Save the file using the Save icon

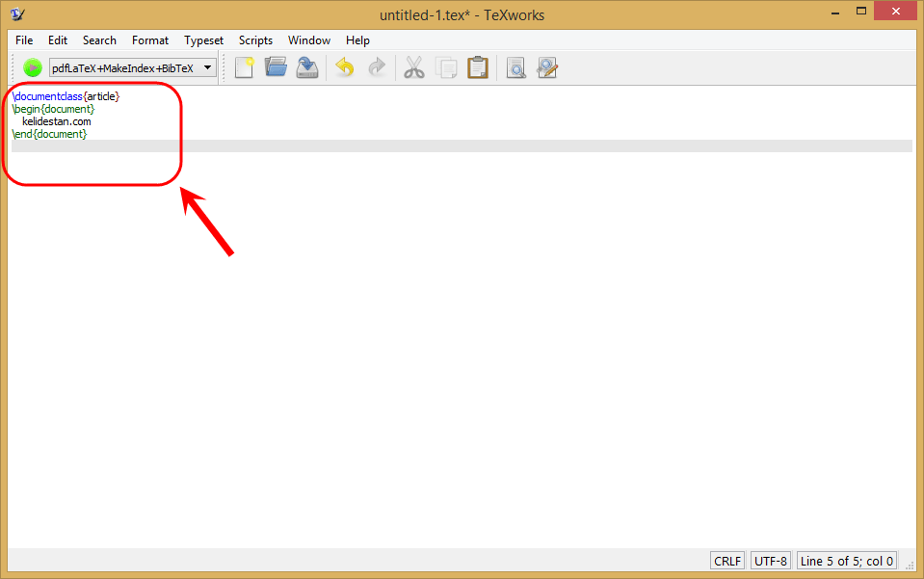(x=307, y=67)
